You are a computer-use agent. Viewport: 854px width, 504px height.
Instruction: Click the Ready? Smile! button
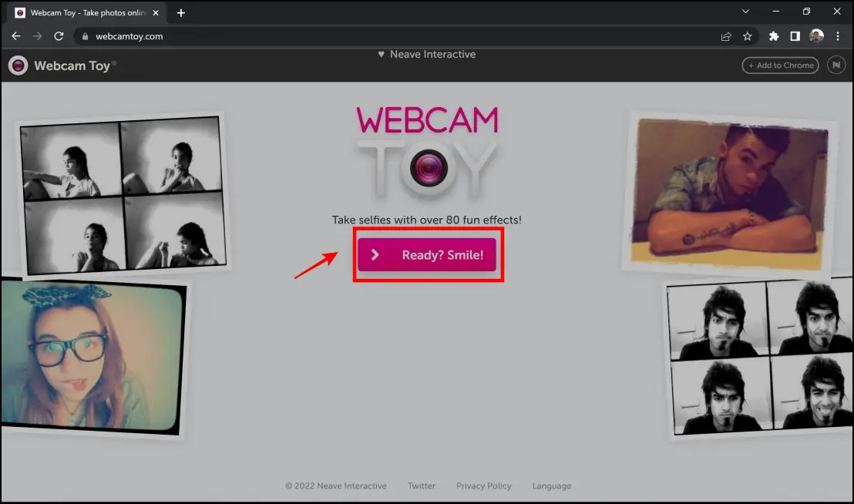coord(427,255)
